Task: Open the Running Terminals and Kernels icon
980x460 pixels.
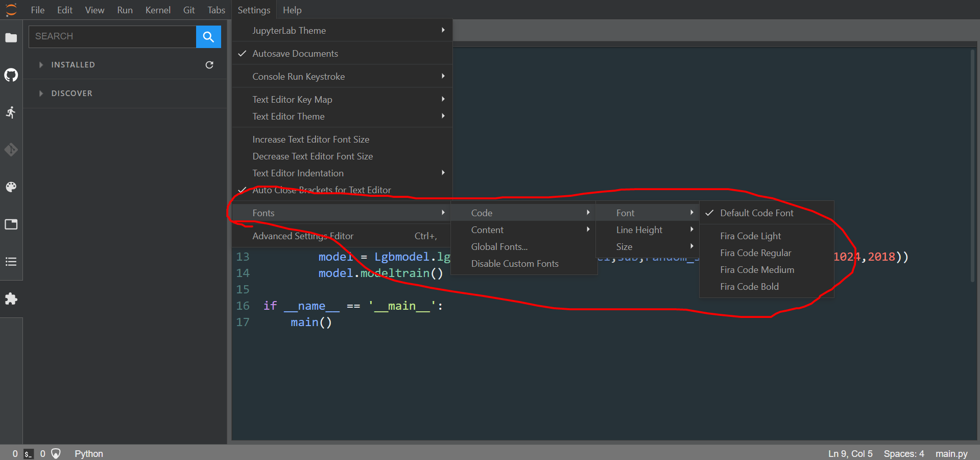Action: coord(11,112)
